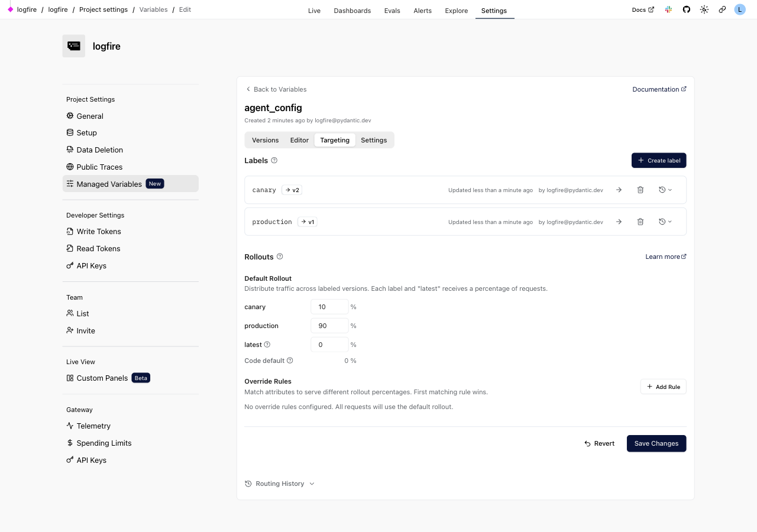Click the GitHub icon in top bar
This screenshot has width=757, height=532.
[x=686, y=9]
